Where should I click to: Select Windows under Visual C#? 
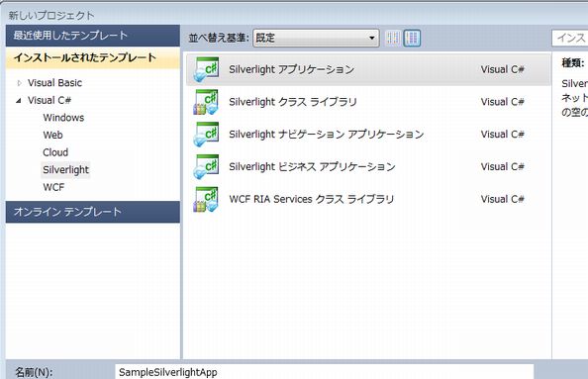(63, 118)
